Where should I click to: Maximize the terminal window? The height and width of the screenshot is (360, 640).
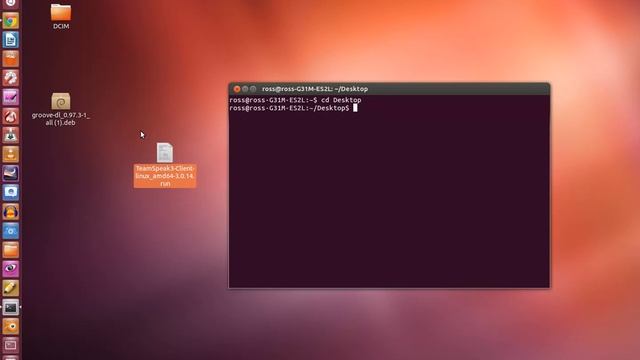(x=253, y=89)
